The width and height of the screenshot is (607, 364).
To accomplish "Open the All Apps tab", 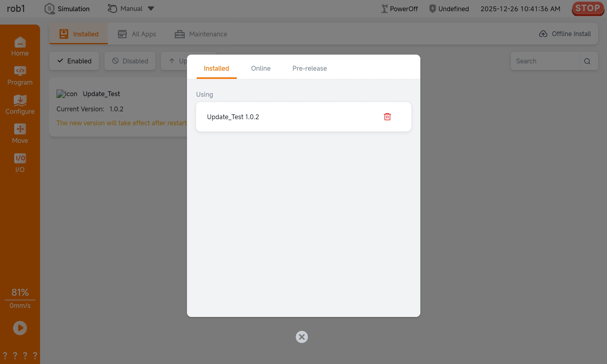I will (137, 34).
